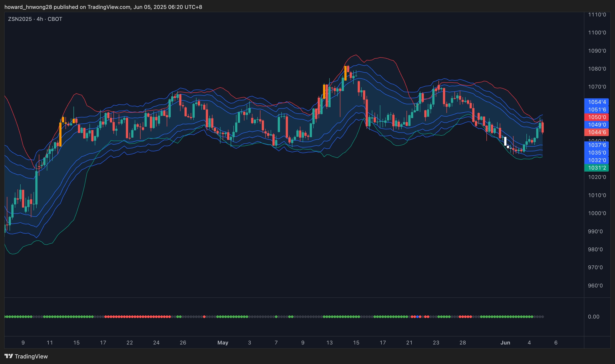Click the white highlighted candle near Jun
The width and height of the screenshot is (615, 364).
click(x=505, y=141)
